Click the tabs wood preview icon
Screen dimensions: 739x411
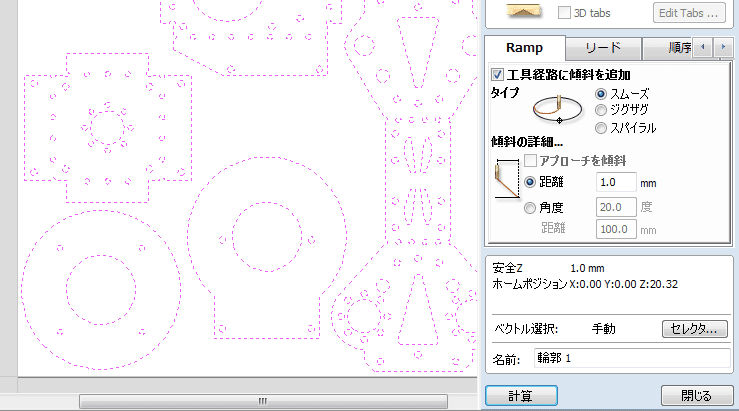[x=523, y=11]
